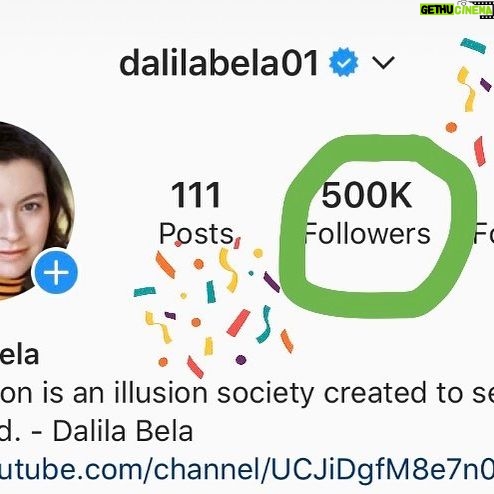The height and width of the screenshot is (494, 494).
Task: Click the confetti sticker at top right
Action: tap(470, 100)
